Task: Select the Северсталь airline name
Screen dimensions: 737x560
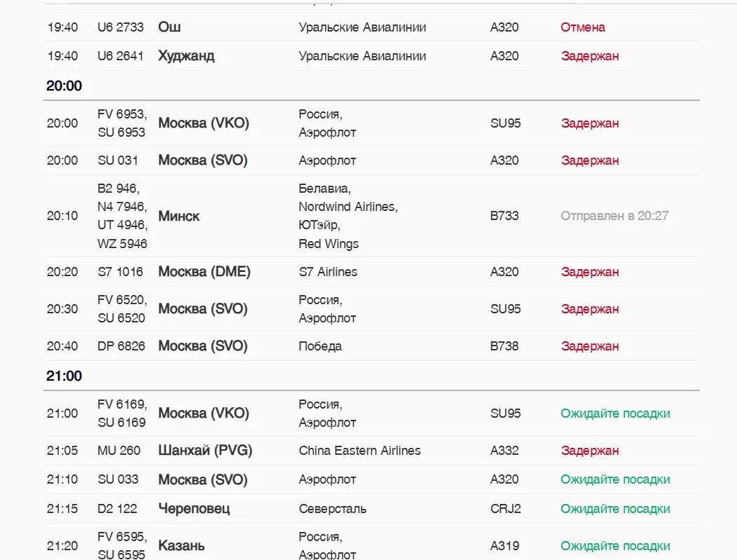Action: (332, 509)
